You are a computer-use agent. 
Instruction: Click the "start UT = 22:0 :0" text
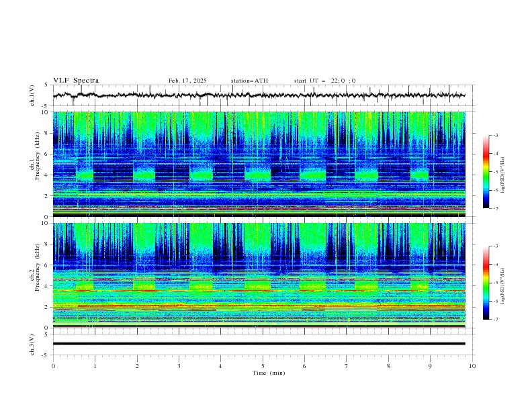click(x=324, y=81)
